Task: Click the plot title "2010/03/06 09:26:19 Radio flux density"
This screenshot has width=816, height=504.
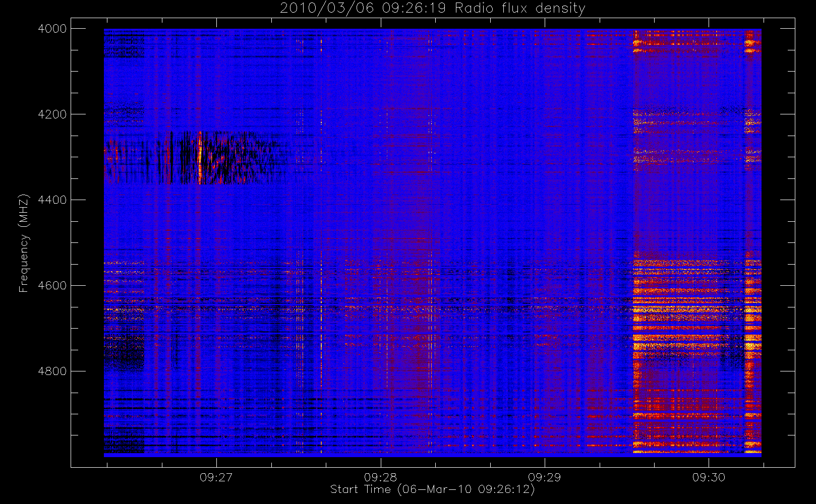Action: click(x=433, y=9)
